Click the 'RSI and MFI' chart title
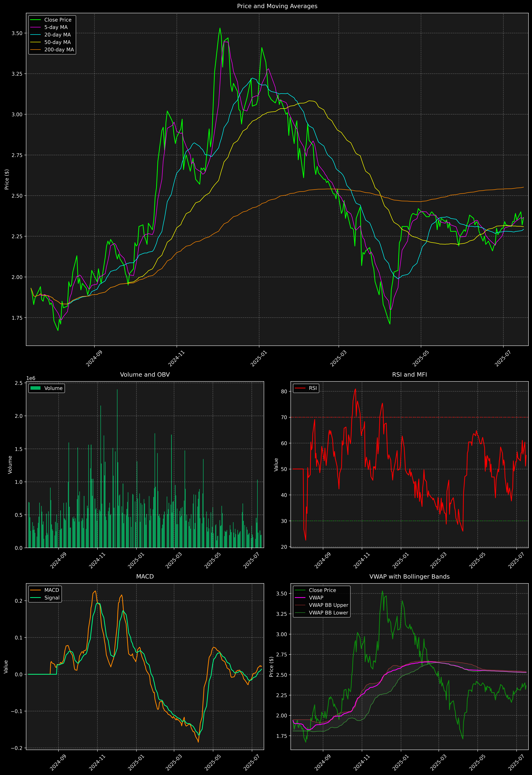 click(409, 374)
